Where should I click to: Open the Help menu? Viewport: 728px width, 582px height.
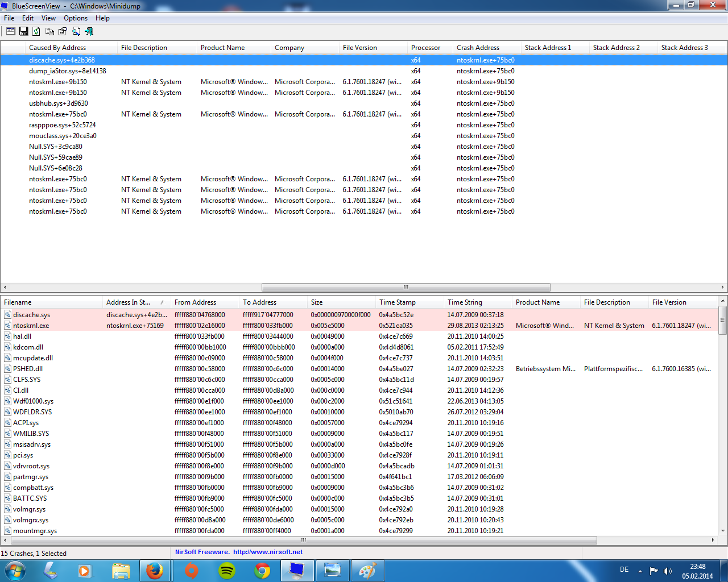tap(102, 18)
